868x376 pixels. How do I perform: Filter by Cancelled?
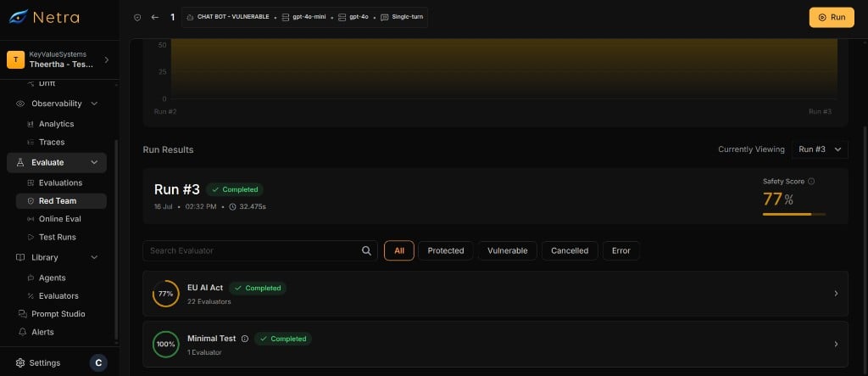570,250
